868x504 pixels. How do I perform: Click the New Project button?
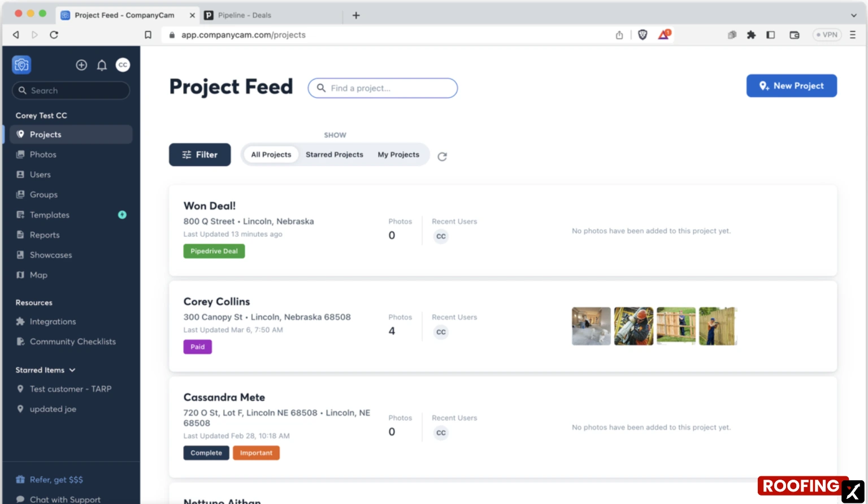coord(791,86)
